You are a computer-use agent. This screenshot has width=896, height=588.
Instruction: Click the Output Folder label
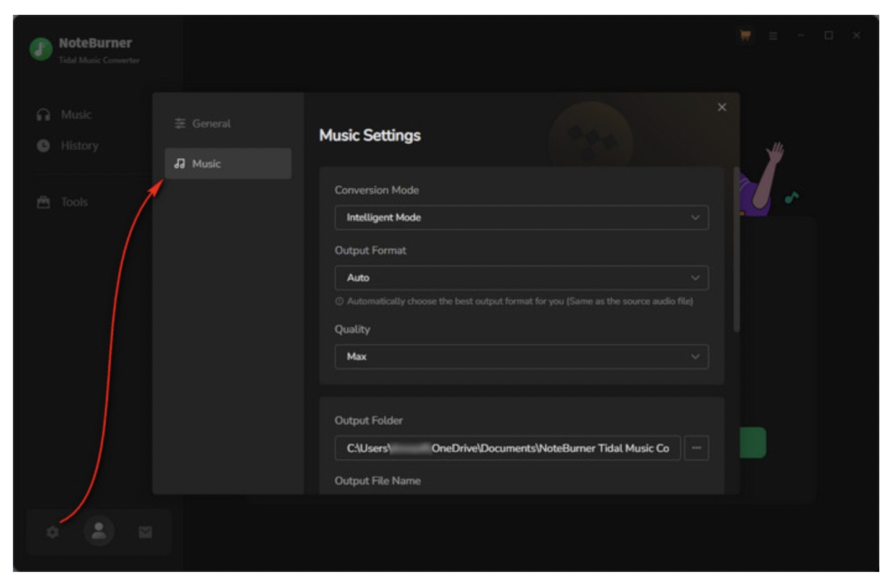(x=369, y=421)
